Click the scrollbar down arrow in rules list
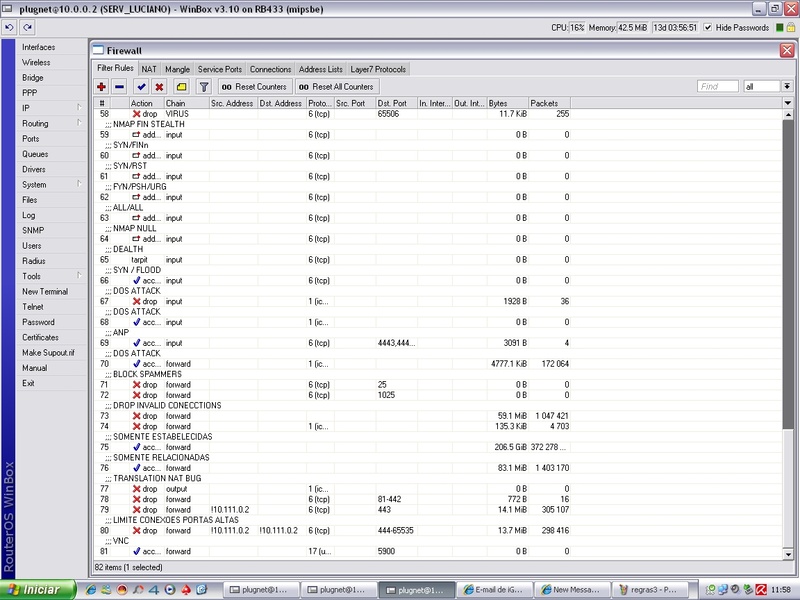Image resolution: width=800 pixels, height=600 pixels. (788, 554)
